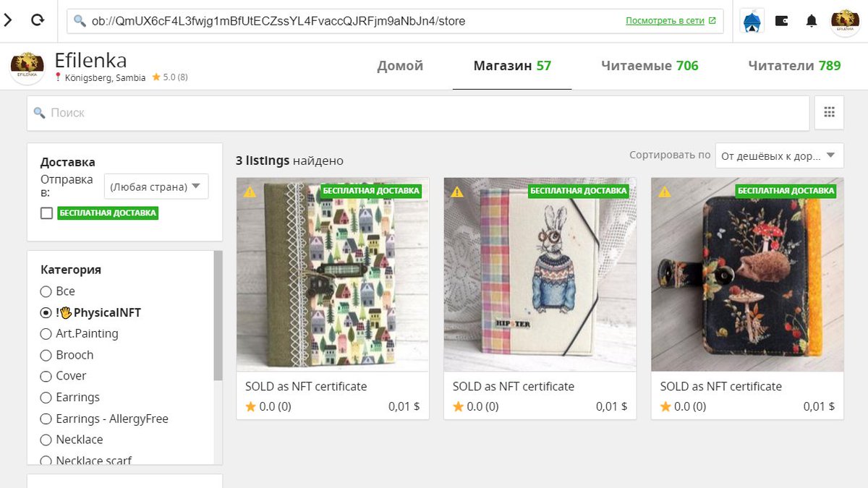Reload the page with the refresh icon
868x488 pixels.
38,21
